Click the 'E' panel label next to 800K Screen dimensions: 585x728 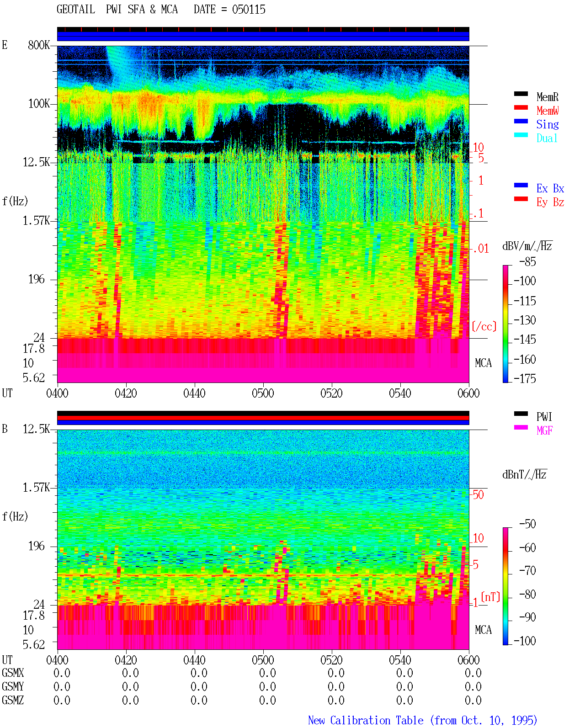5,45
